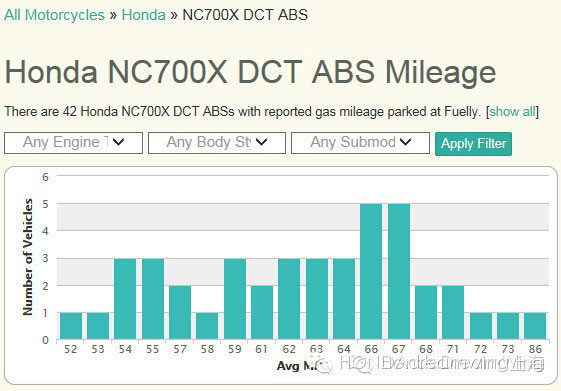Screen dimensions: 561x391
Task: Select the bar for 59 MPG
Action: [x=235, y=299]
